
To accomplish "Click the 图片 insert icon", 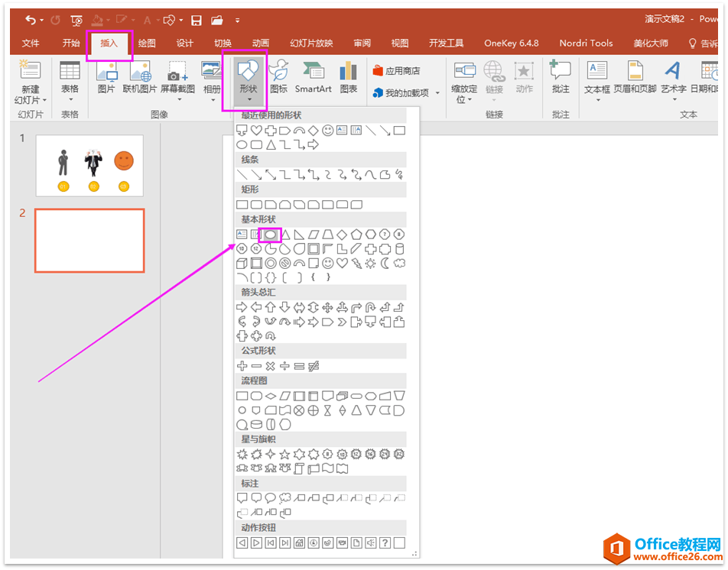I will [106, 78].
